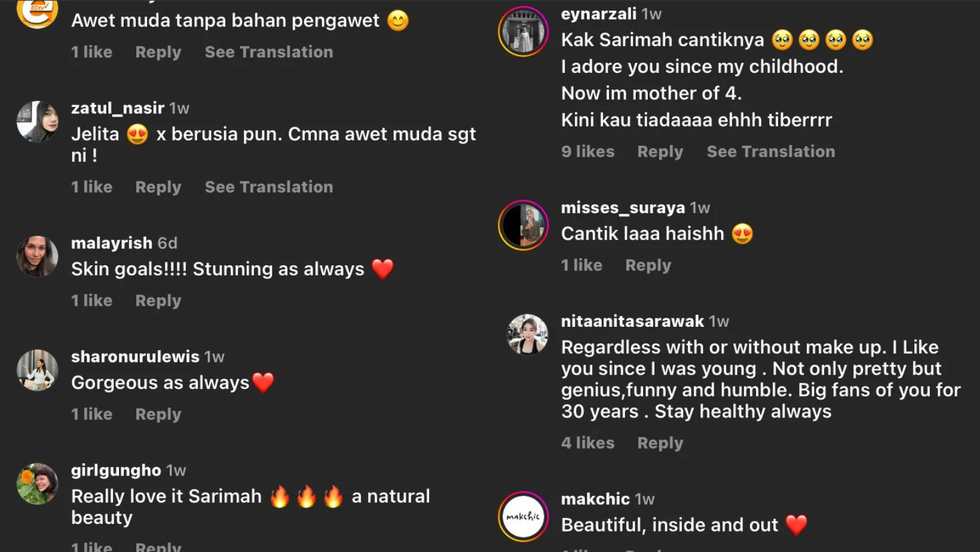
Task: Open the makchic username link
Action: pos(595,499)
